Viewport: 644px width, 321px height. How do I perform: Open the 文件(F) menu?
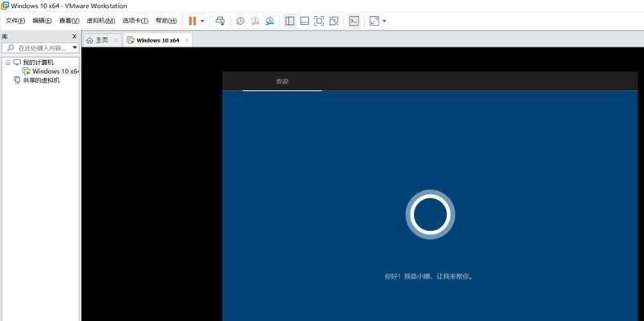coord(15,21)
